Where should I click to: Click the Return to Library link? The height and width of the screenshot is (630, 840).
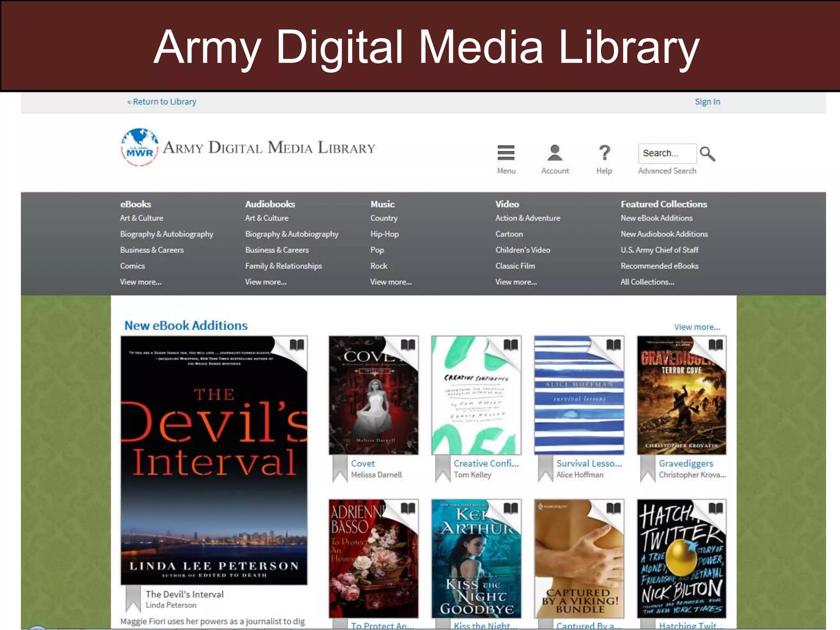(164, 102)
